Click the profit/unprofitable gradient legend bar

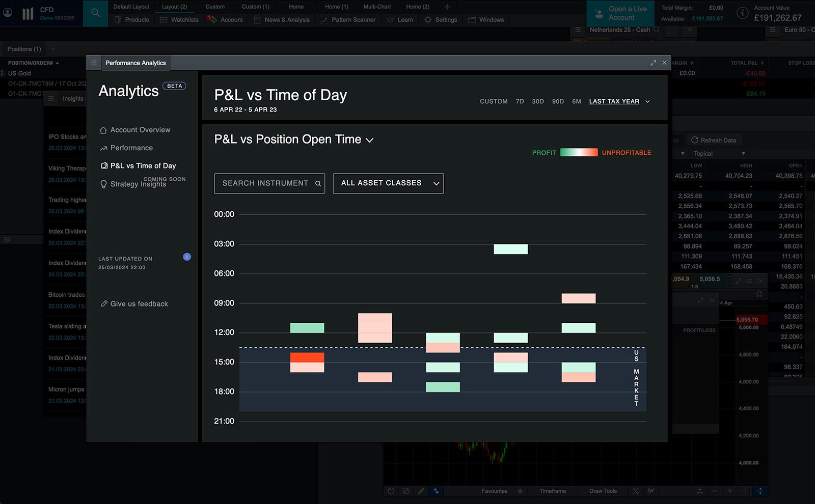tap(579, 153)
